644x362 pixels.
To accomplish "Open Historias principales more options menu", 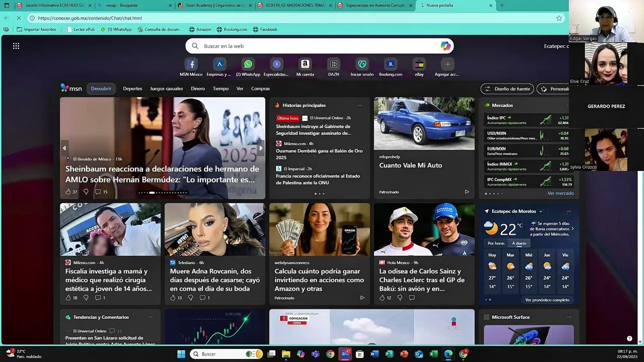I will [x=360, y=105].
